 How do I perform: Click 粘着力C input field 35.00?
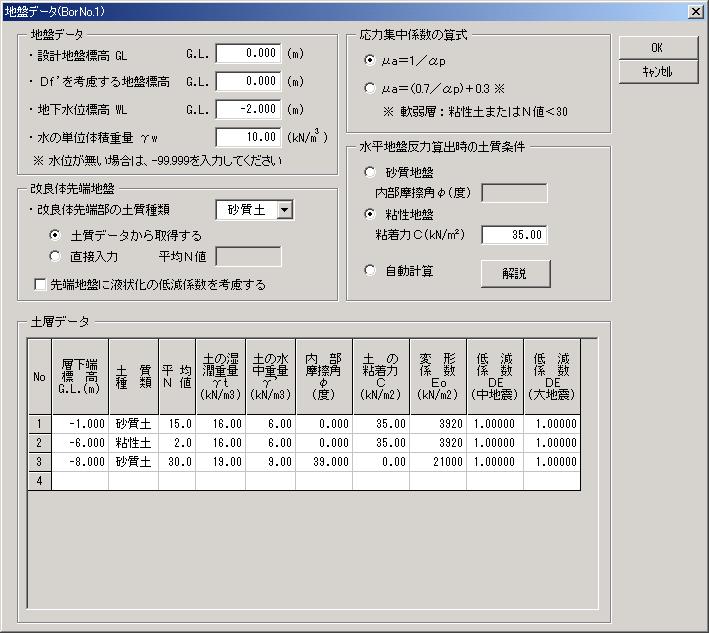(x=514, y=235)
